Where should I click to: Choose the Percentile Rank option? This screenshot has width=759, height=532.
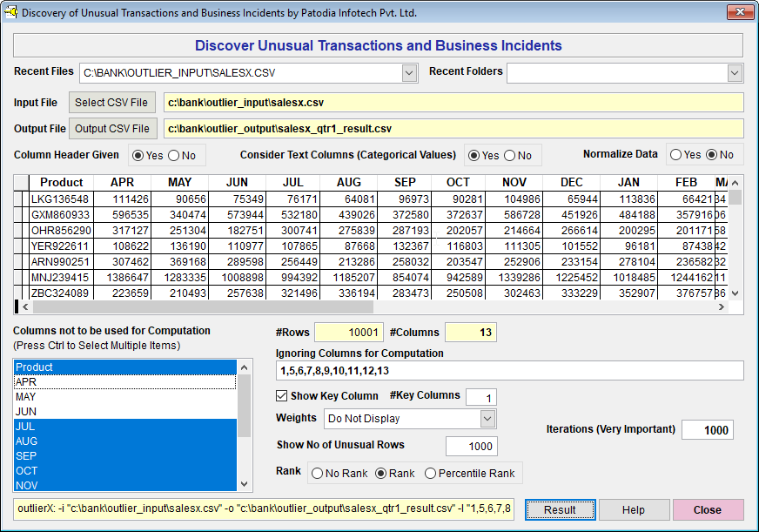click(430, 474)
